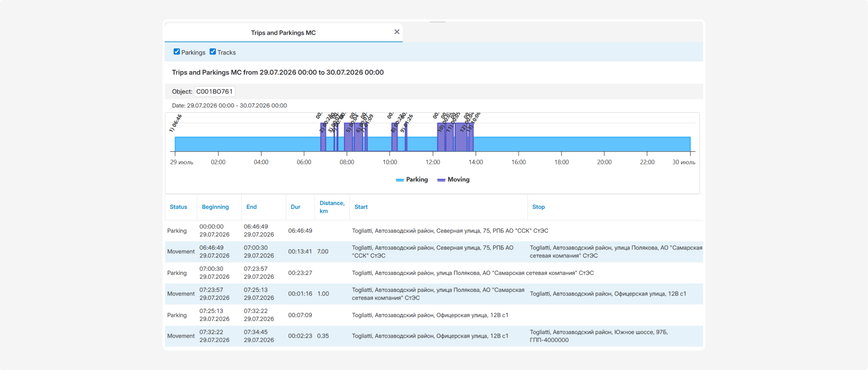
Task: Sort table by Status column
Action: (x=178, y=207)
